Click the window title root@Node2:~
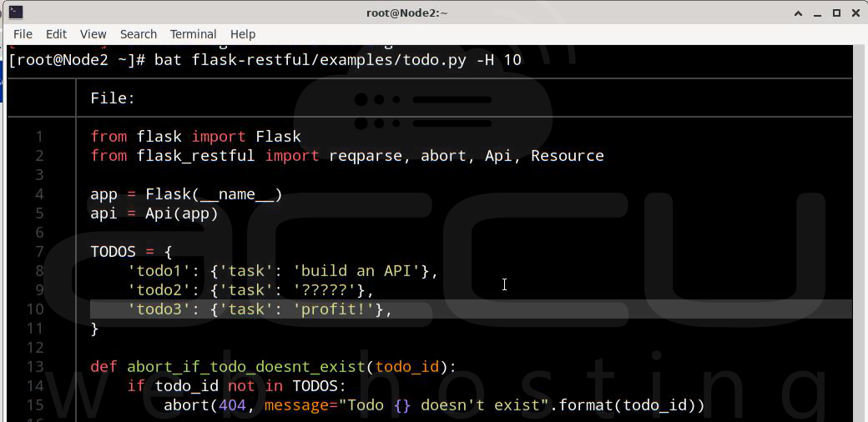868x422 pixels. coord(407,13)
